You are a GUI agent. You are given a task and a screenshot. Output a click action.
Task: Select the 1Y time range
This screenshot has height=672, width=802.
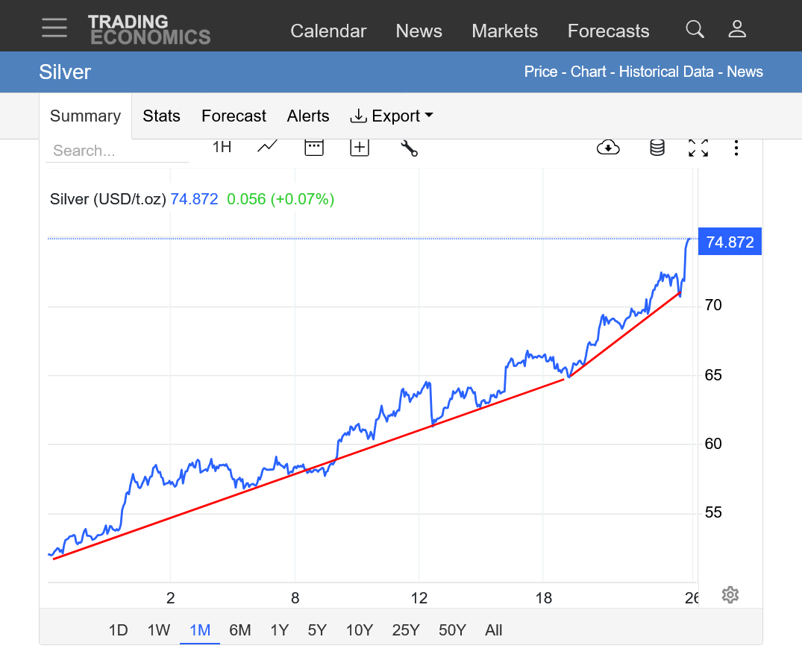279,630
